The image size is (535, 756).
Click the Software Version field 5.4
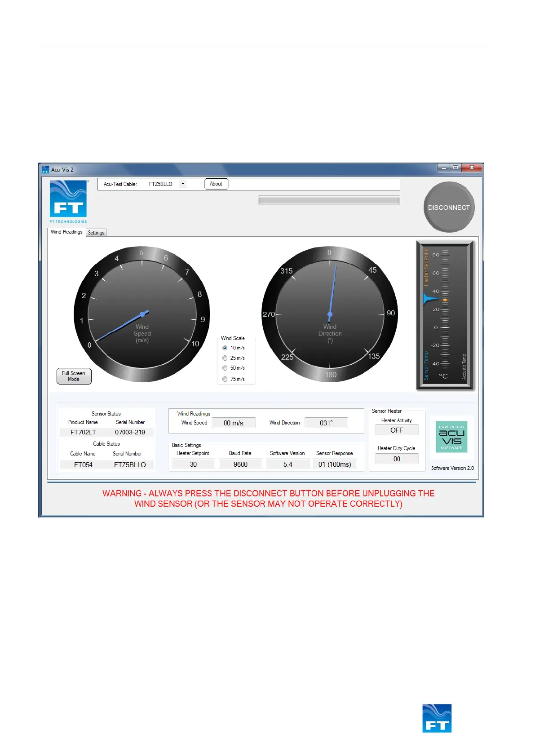(x=288, y=464)
